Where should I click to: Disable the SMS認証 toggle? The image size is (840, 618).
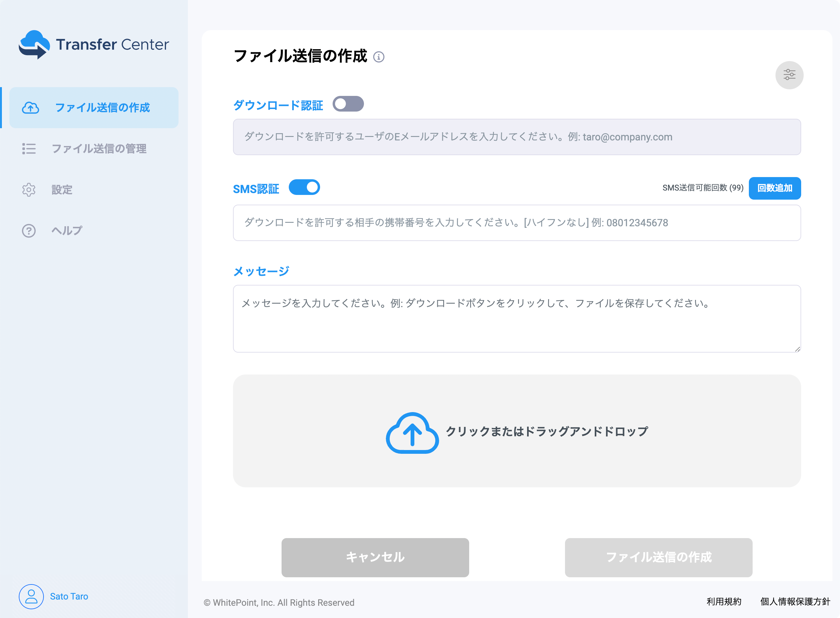[304, 187]
